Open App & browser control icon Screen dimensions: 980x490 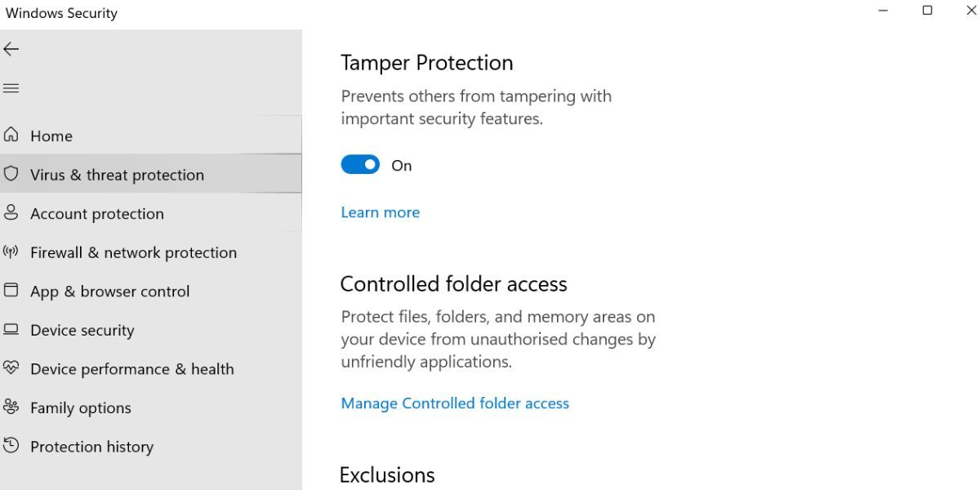[11, 291]
